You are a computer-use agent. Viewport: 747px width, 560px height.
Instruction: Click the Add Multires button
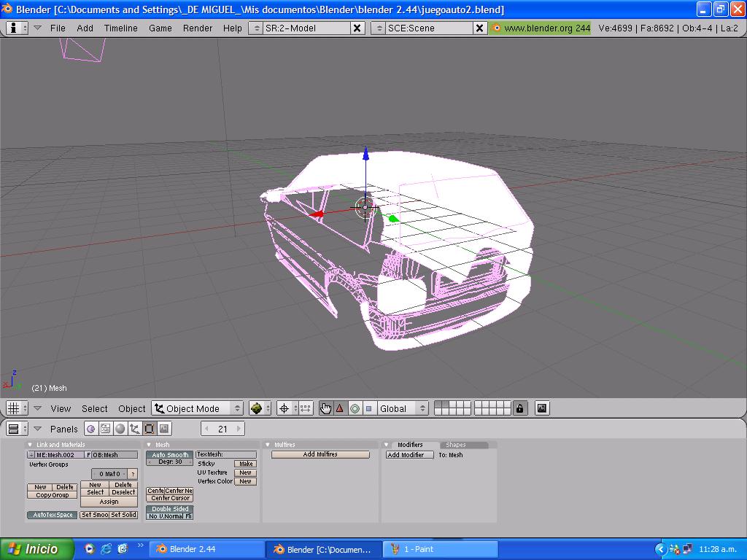tap(320, 454)
